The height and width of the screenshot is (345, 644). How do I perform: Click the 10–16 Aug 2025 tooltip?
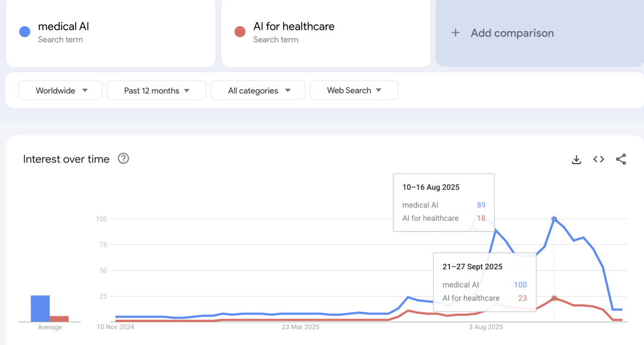click(444, 202)
